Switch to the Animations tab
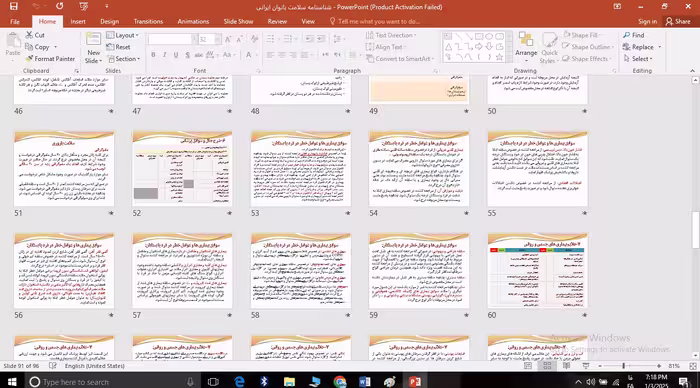 pyautogui.click(x=193, y=21)
